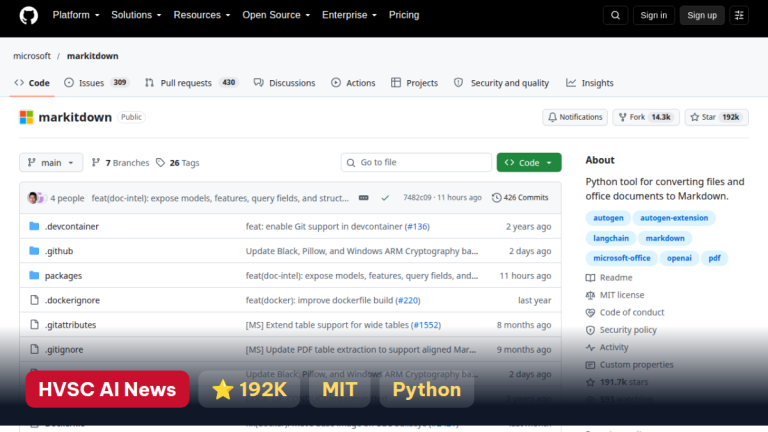Open the markitdown breadcrumb link

93,56
